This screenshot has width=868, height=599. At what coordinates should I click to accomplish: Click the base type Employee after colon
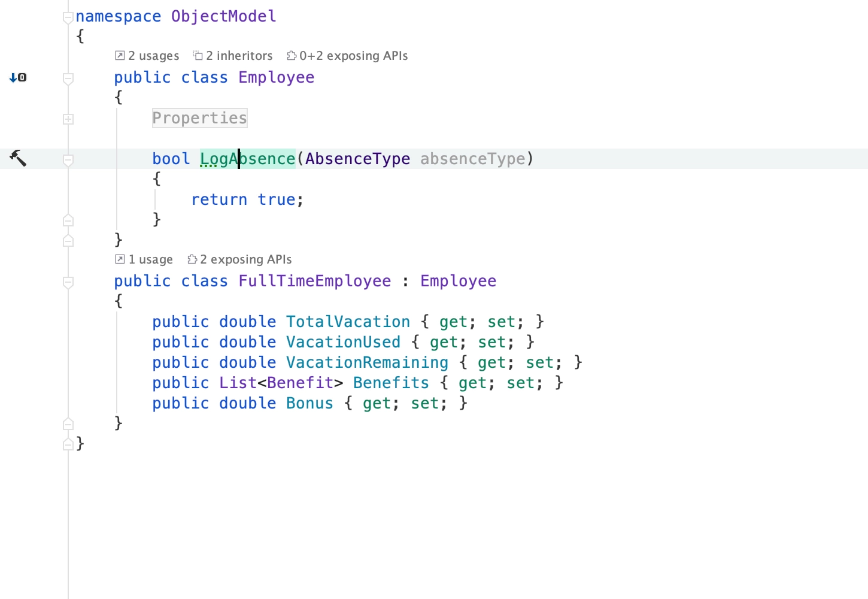point(458,281)
